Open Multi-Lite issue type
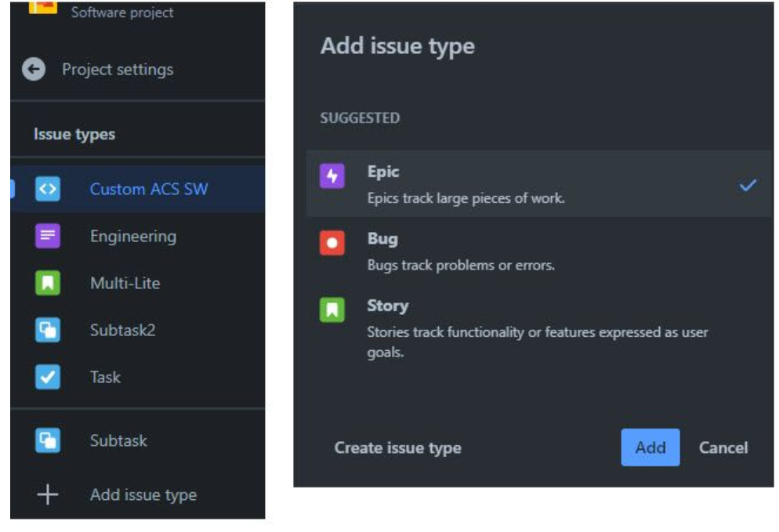 [x=138, y=283]
